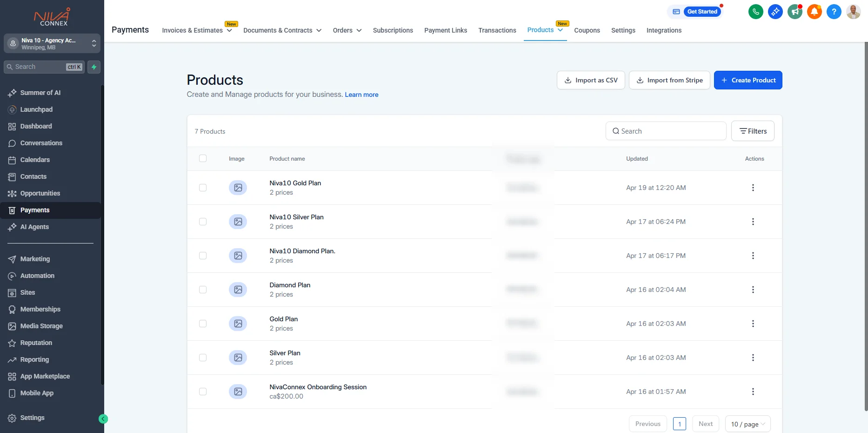868x433 pixels.
Task: Go to pagination page 1
Action: 680,424
